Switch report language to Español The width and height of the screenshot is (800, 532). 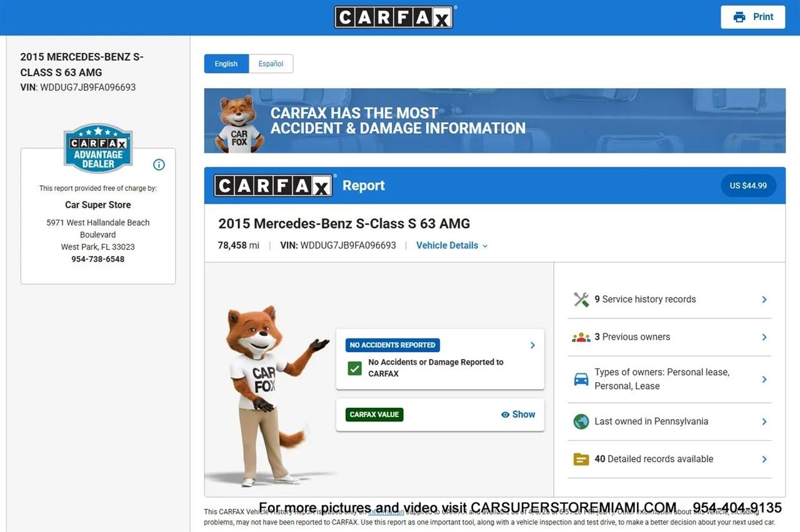click(271, 64)
